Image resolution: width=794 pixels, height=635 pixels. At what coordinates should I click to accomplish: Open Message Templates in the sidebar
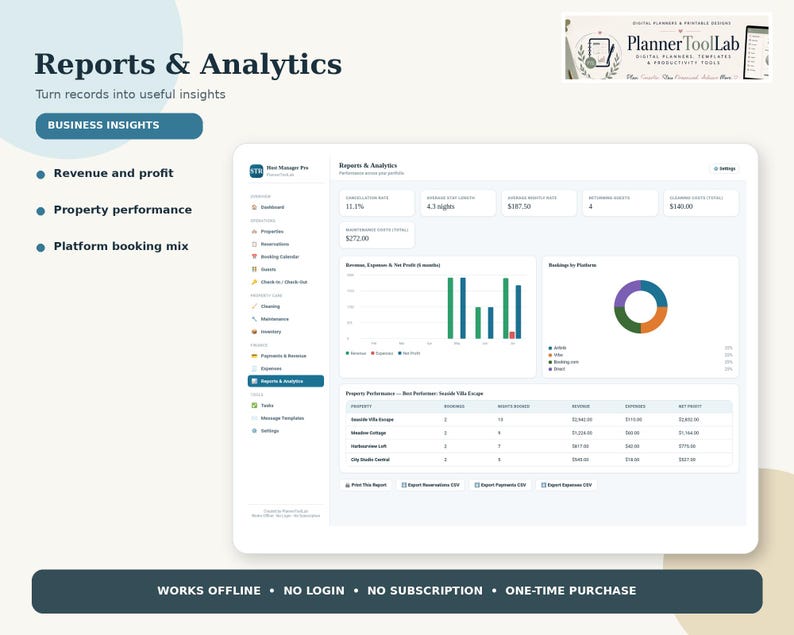(x=286, y=418)
